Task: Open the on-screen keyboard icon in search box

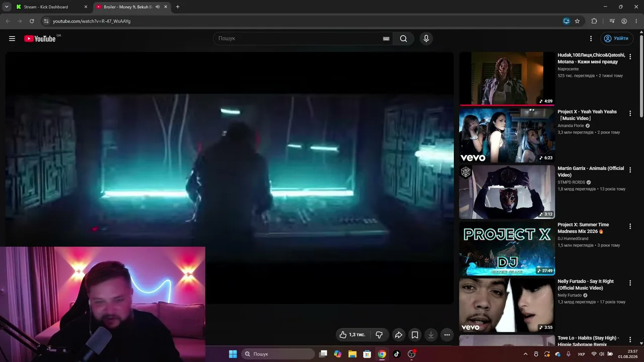Action: 386,39
